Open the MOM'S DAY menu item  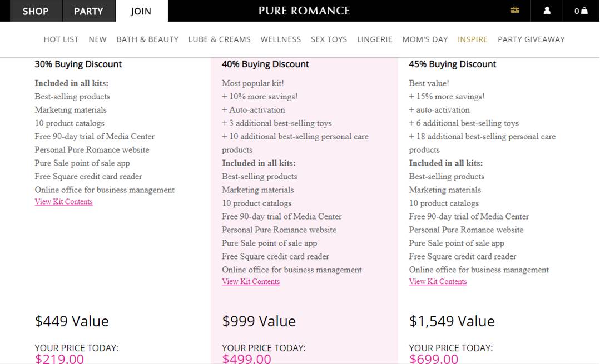click(425, 39)
